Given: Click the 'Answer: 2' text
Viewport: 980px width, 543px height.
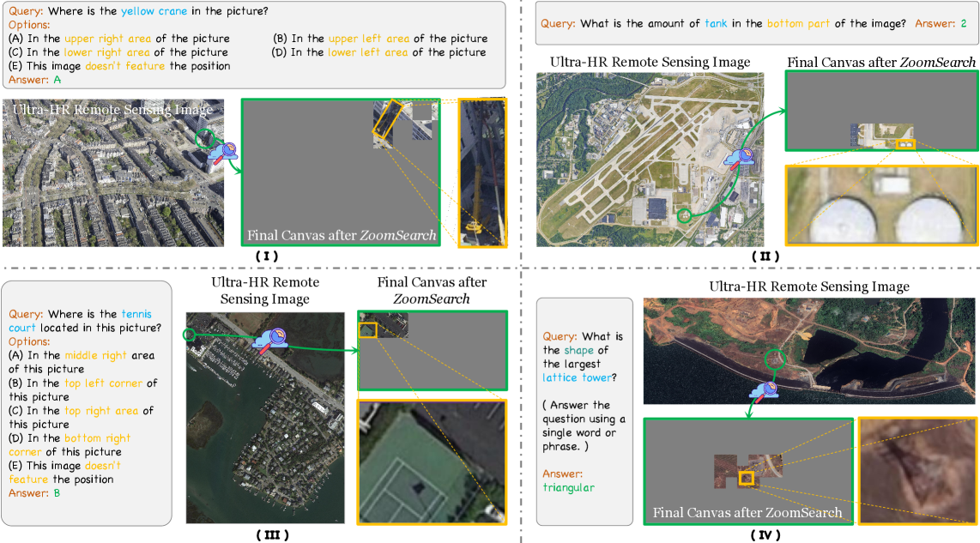Looking at the screenshot, I should pos(941,24).
